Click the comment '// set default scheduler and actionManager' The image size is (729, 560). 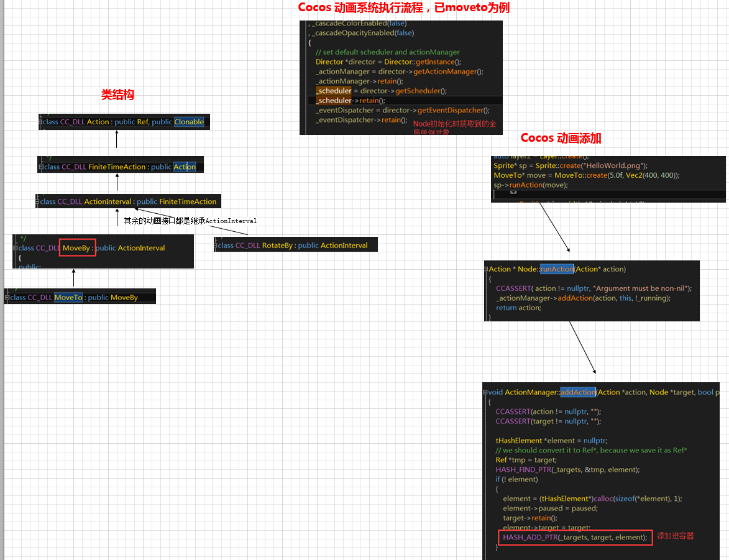coord(387,52)
